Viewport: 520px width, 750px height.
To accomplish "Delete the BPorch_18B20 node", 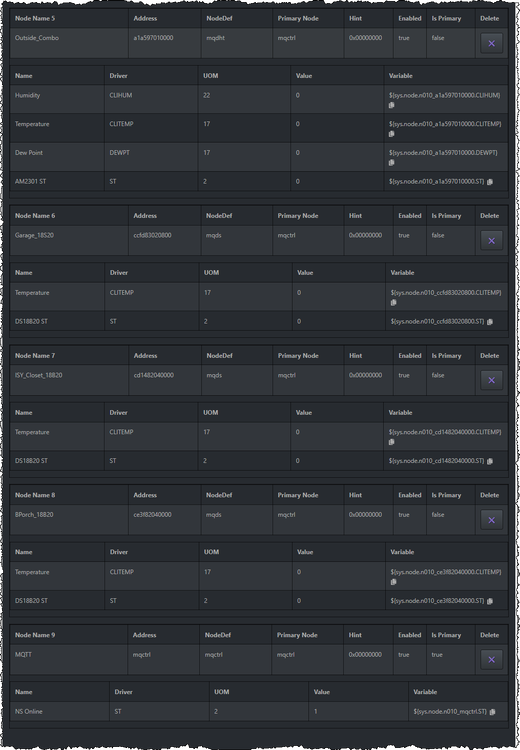I will point(491,520).
